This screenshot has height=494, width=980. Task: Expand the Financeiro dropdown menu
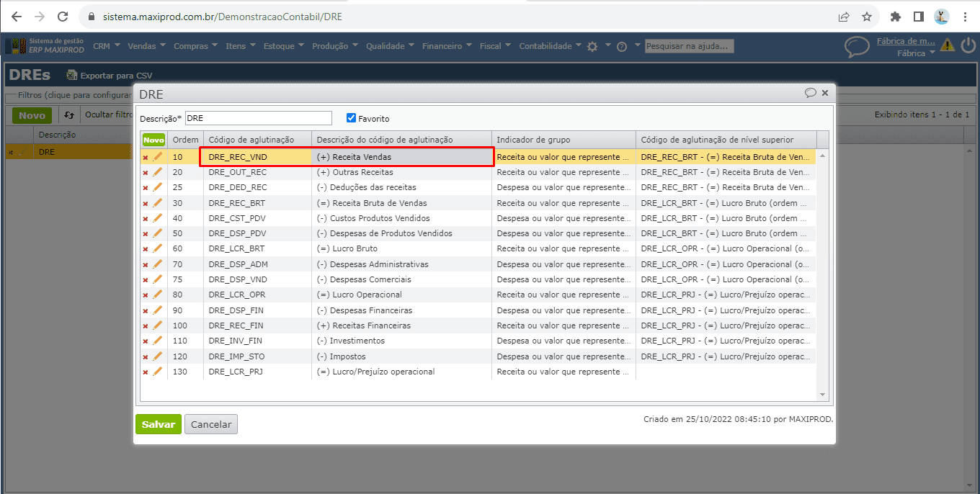coord(446,46)
